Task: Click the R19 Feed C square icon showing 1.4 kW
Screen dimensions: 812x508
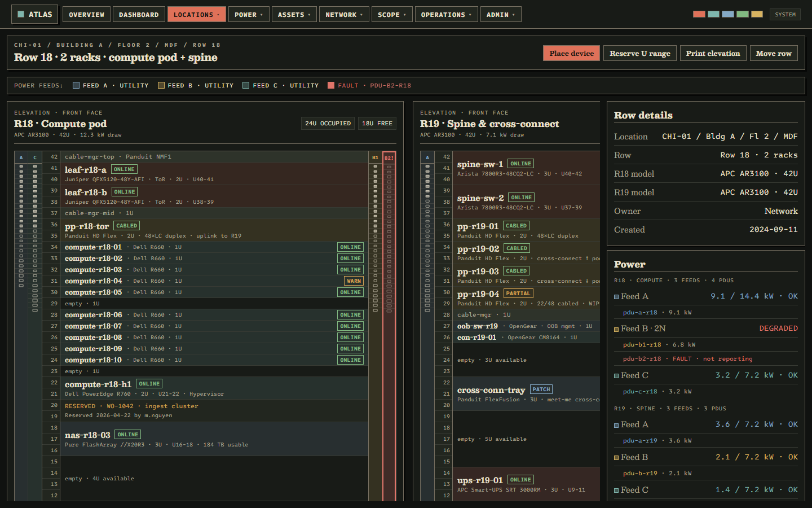Action: coord(616,491)
